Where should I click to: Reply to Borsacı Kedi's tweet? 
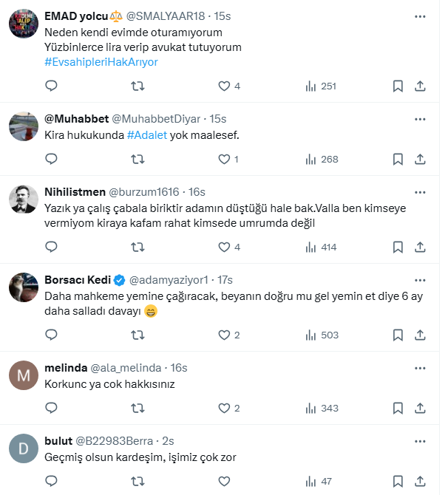[52, 335]
